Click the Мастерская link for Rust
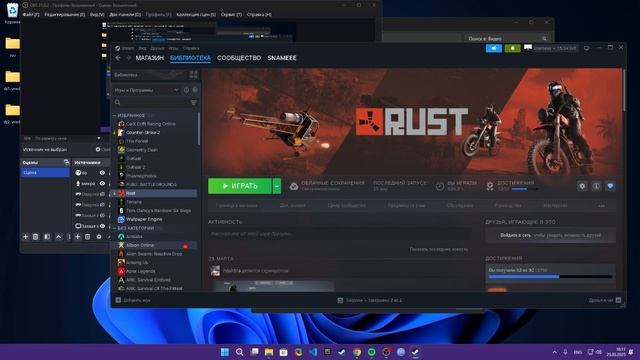The image size is (640, 360). point(556,206)
